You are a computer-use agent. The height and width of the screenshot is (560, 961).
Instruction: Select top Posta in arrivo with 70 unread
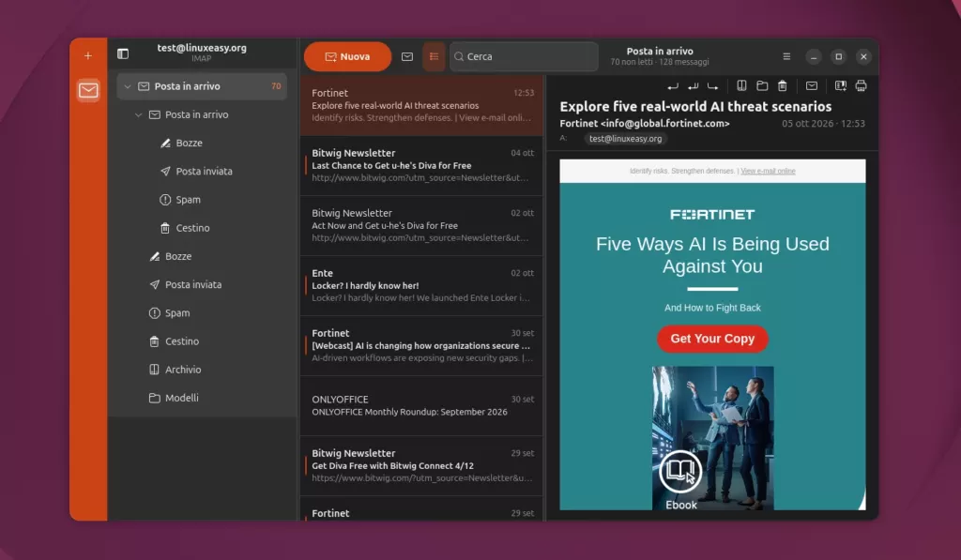pos(202,86)
